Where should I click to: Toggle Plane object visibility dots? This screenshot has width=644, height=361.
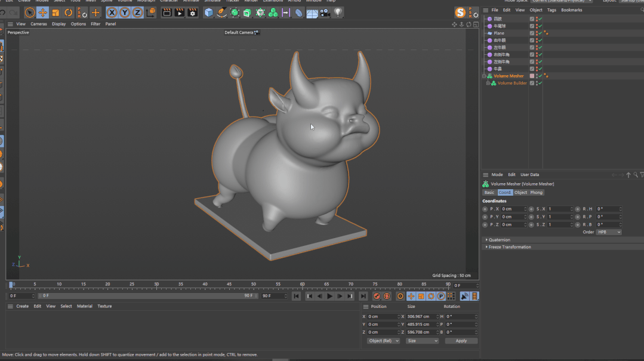pos(537,33)
